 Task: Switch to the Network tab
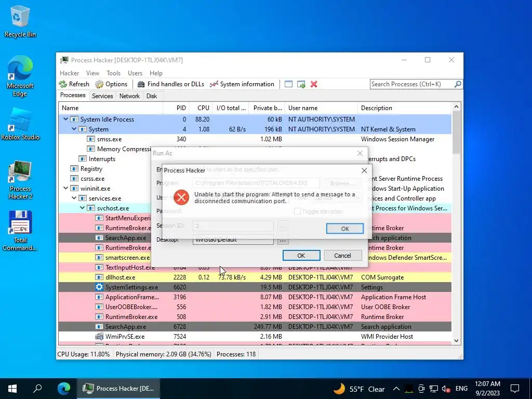tap(129, 96)
